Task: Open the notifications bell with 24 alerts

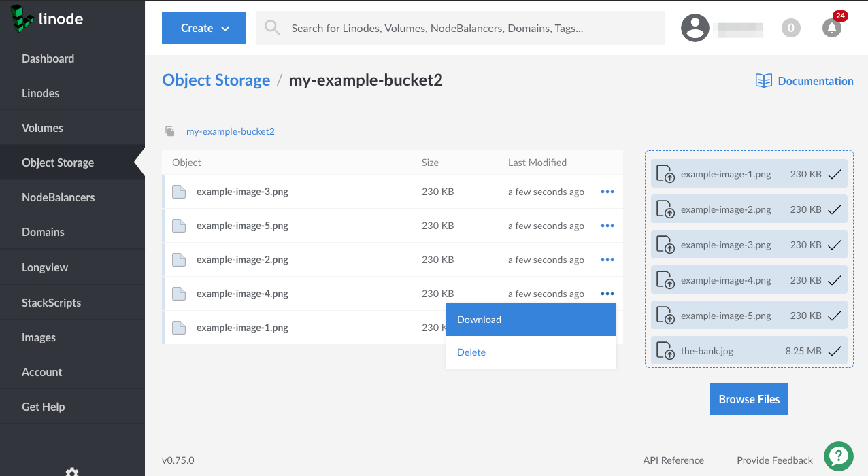Action: (x=831, y=28)
